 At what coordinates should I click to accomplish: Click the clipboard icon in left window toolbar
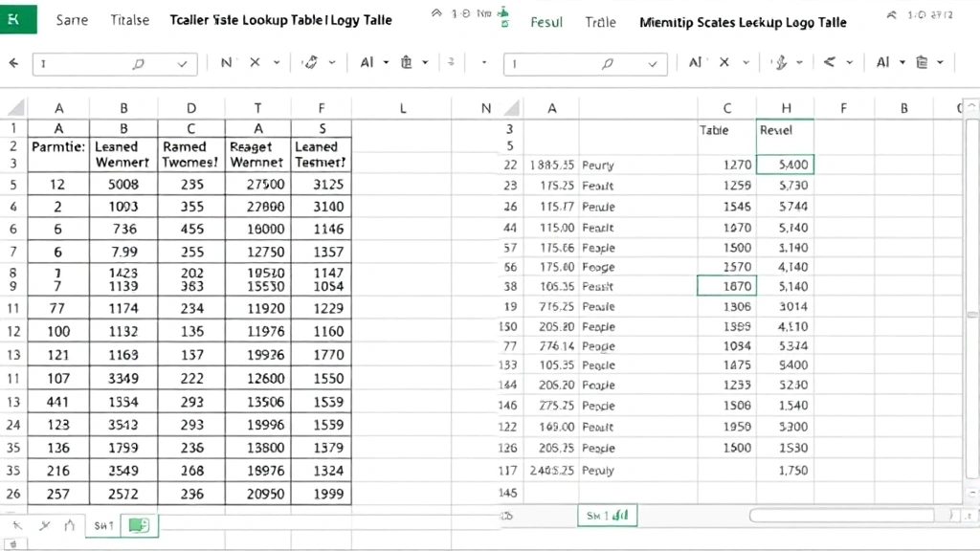click(406, 63)
